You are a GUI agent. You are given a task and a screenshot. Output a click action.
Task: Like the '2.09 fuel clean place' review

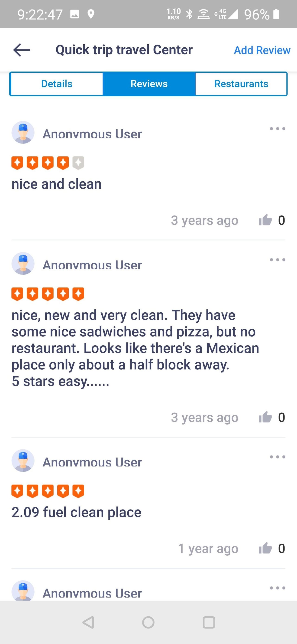click(x=265, y=548)
